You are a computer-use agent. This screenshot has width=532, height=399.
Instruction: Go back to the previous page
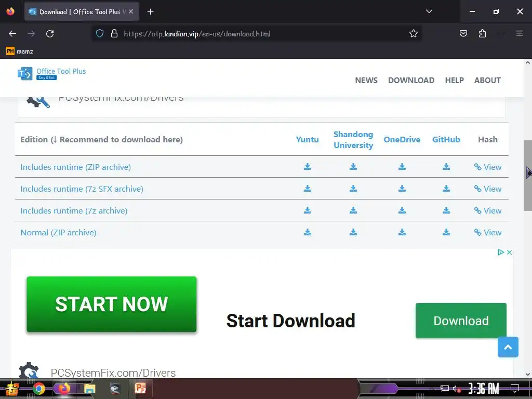[x=12, y=34]
